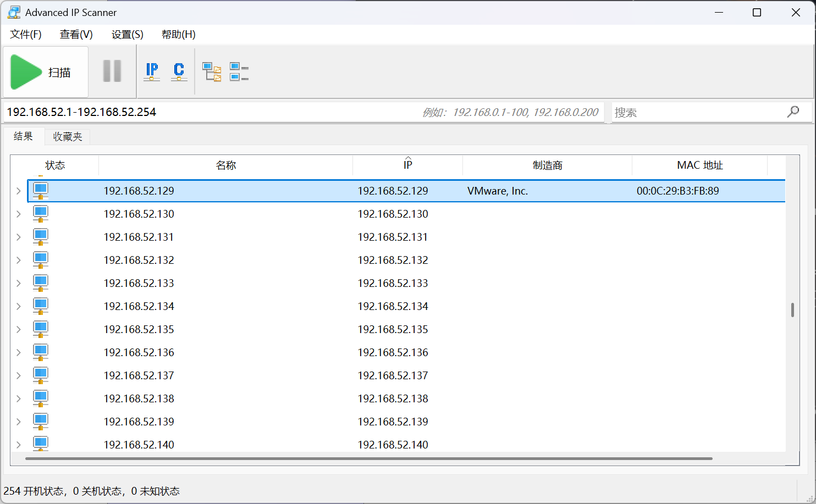Expand the 192.168.52.137 entry
The width and height of the screenshot is (816, 504).
19,376
